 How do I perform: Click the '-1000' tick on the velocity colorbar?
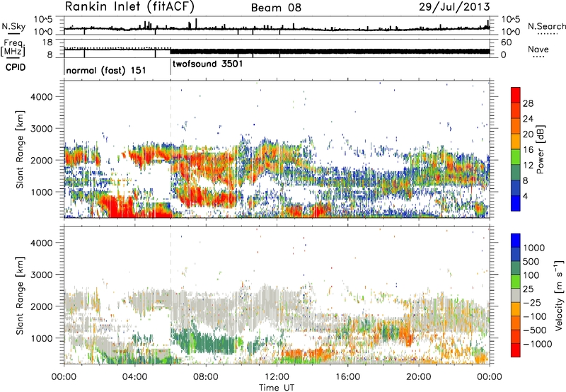click(538, 344)
